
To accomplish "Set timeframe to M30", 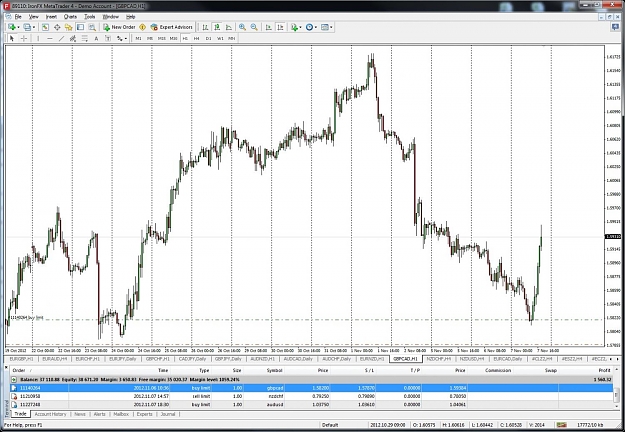I will 173,38.
